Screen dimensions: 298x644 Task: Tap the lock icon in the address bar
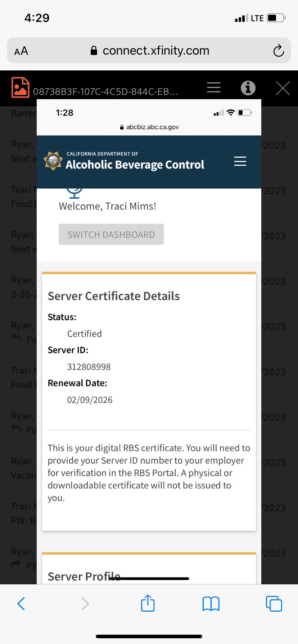[94, 51]
